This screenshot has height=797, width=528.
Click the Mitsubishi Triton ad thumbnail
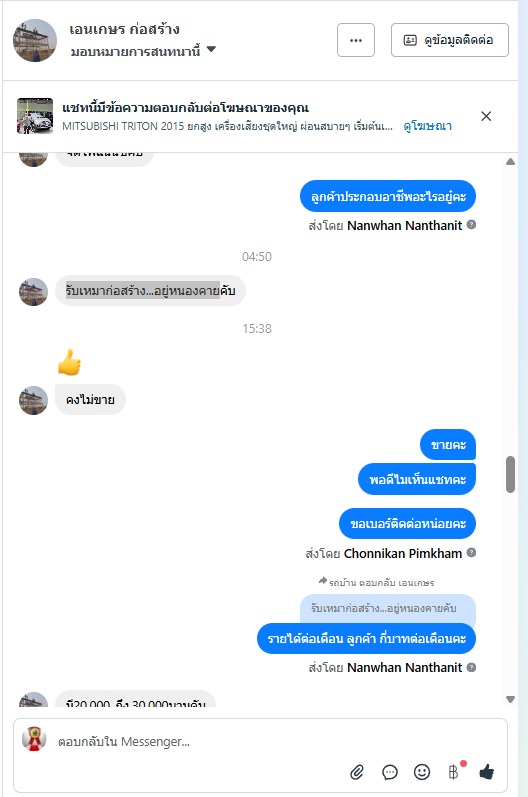point(35,116)
